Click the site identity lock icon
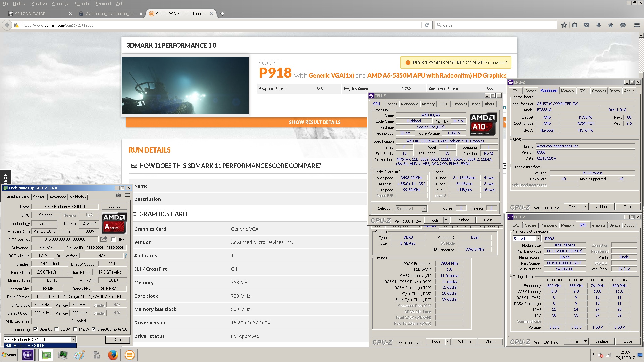Viewport: 644px width, 362px height. click(x=16, y=25)
